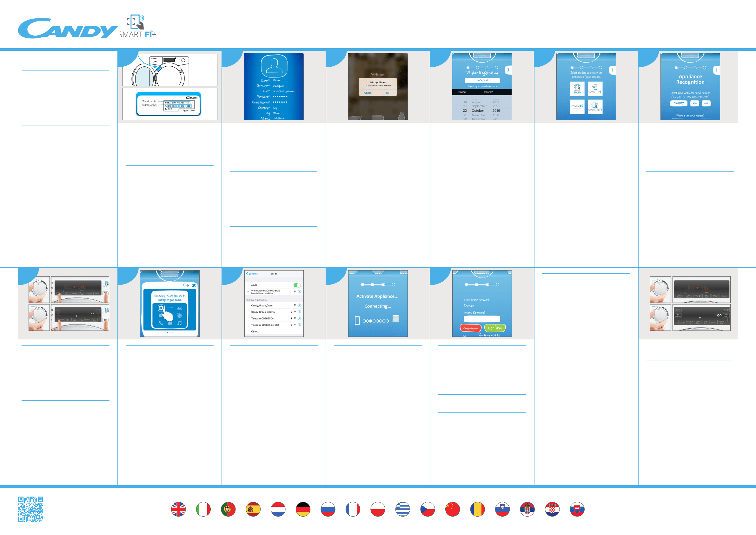The height and width of the screenshot is (535, 756).
Task: Select September in the date picker
Action: tap(479, 106)
